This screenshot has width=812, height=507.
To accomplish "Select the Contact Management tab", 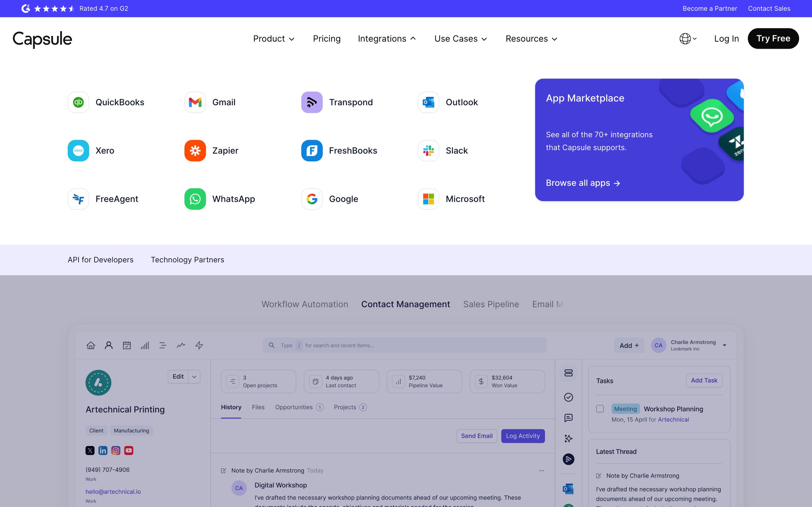I will [405, 304].
